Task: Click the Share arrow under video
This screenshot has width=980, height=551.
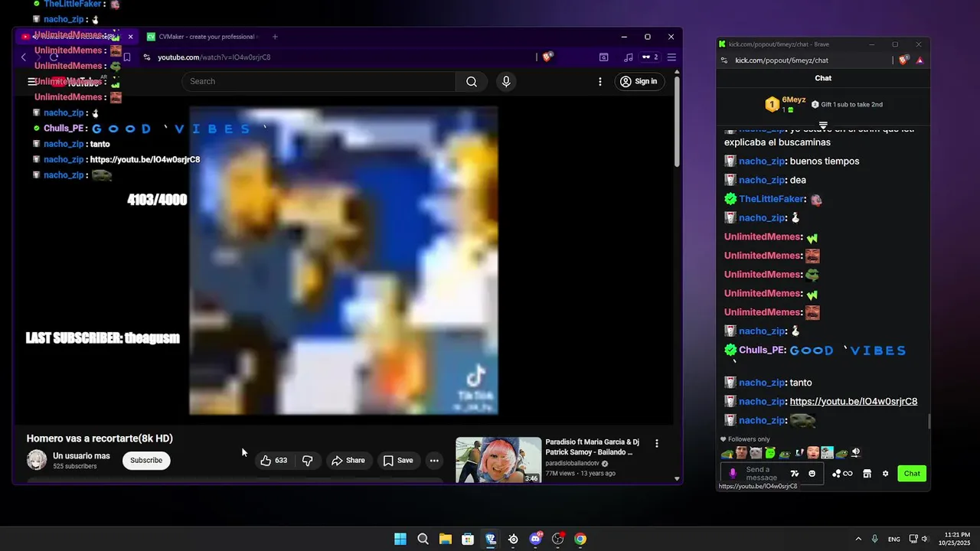Action: pos(348,461)
